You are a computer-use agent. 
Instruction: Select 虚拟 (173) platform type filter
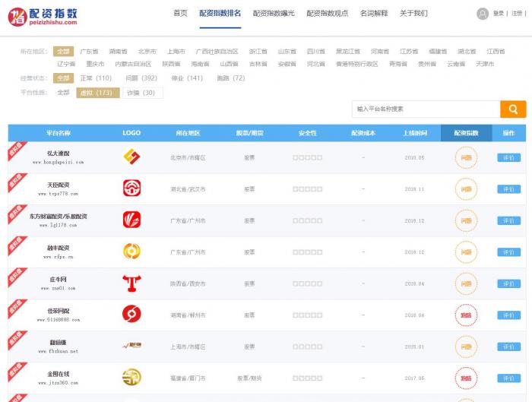[98, 93]
